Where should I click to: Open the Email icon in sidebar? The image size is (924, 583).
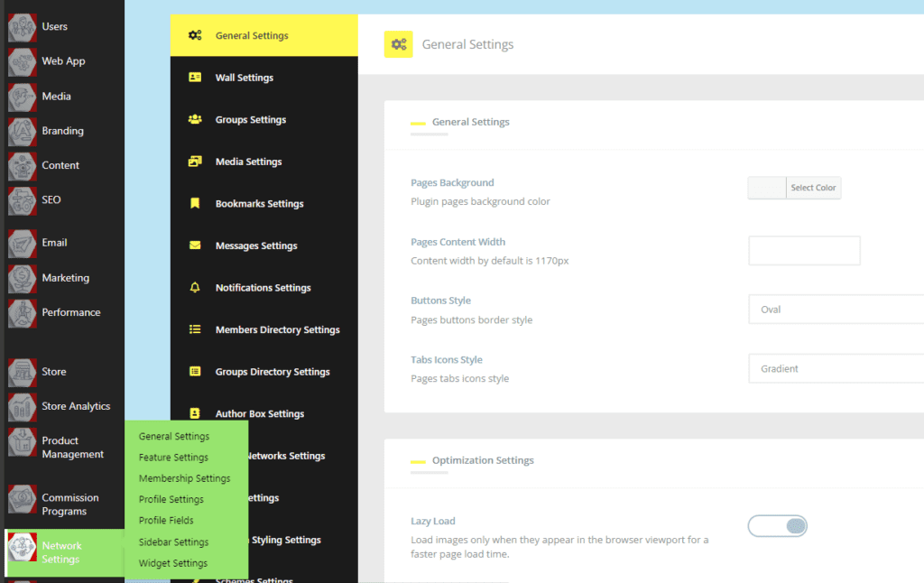[x=22, y=243]
